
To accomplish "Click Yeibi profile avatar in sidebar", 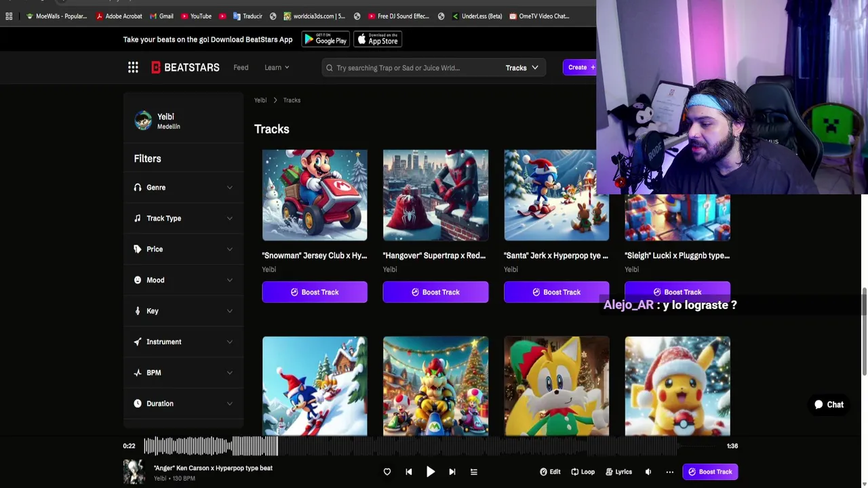I will pyautogui.click(x=143, y=121).
